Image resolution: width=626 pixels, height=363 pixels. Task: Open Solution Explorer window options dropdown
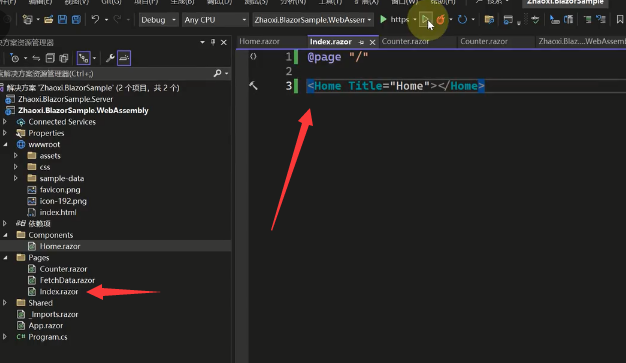coord(202,42)
